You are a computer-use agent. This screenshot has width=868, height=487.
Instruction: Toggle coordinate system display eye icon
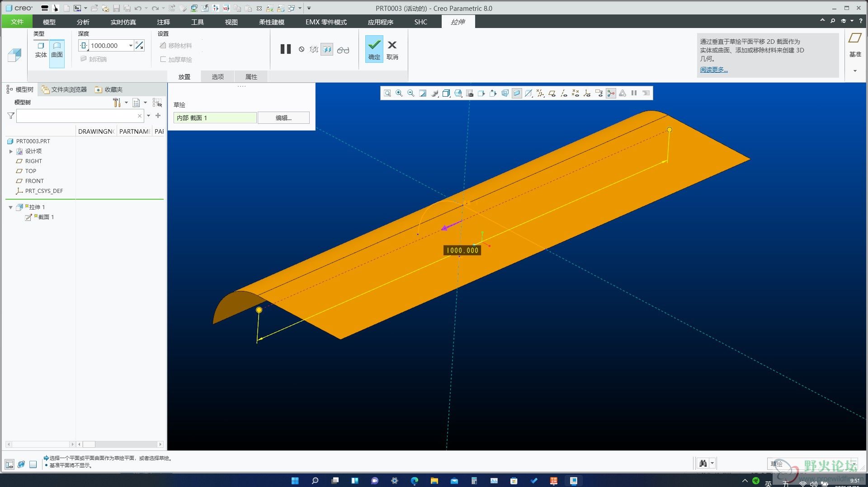coord(587,93)
